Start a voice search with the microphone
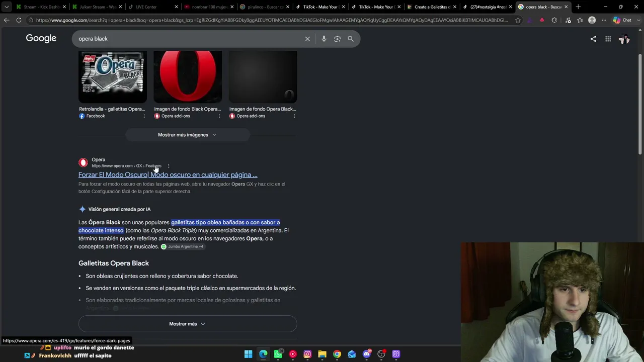This screenshot has width=644, height=362. coord(324,39)
